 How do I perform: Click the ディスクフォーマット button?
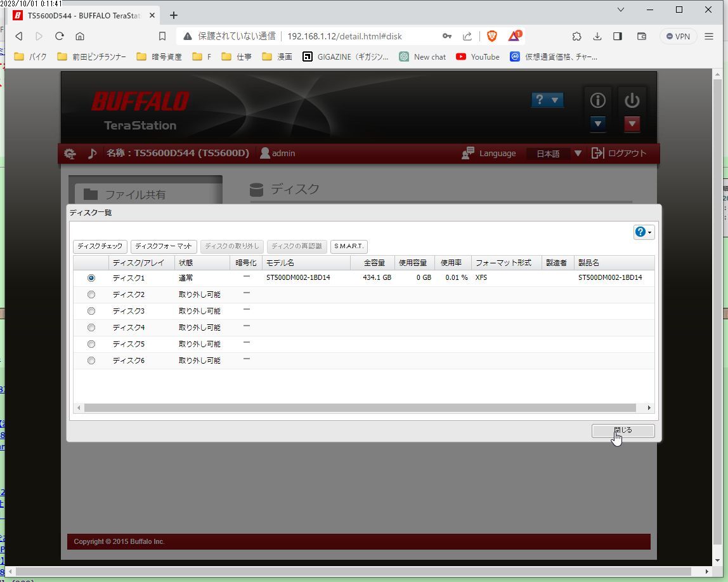click(x=164, y=246)
